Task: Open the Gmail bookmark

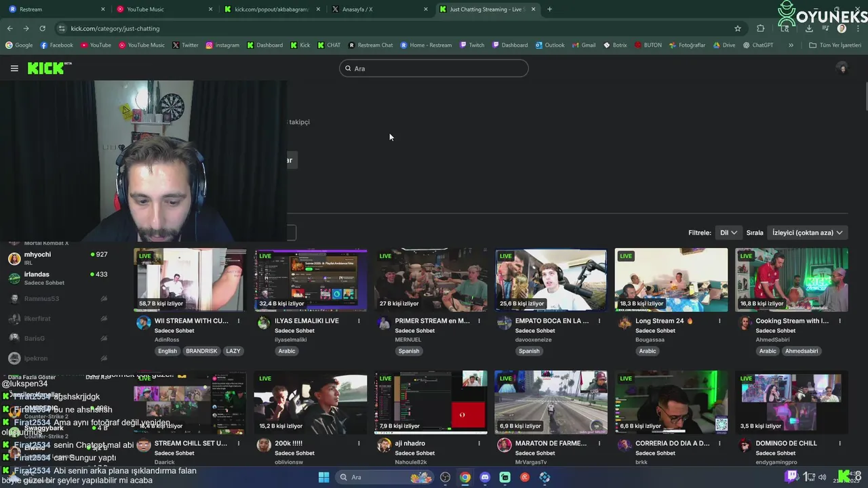Action: click(584, 45)
